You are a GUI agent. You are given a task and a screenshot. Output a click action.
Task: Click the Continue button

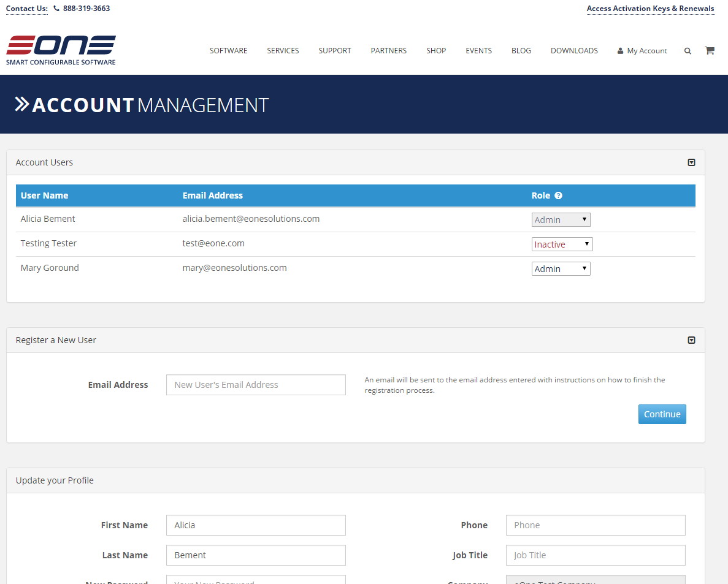tap(662, 414)
